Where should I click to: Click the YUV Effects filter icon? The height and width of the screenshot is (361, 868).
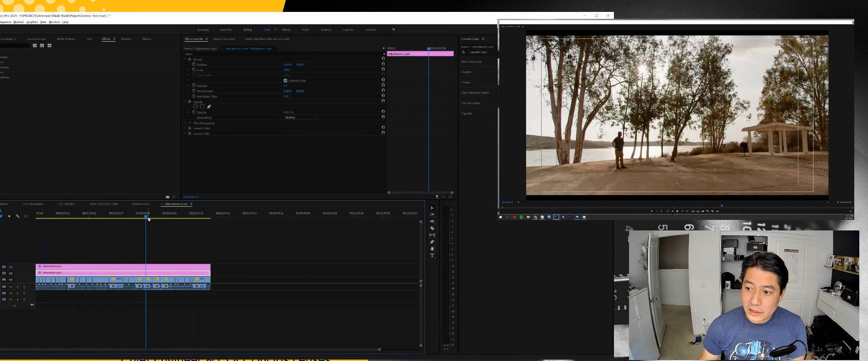[x=49, y=45]
